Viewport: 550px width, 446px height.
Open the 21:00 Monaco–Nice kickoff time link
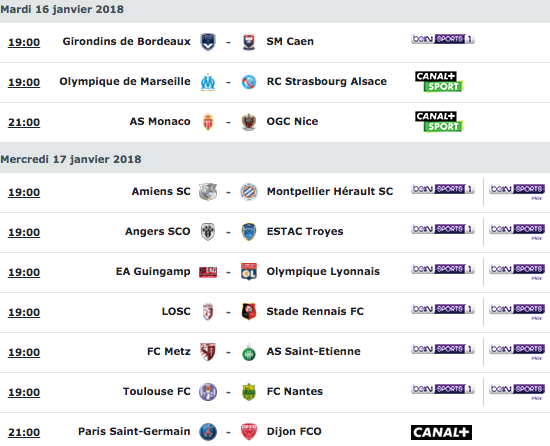(x=24, y=122)
